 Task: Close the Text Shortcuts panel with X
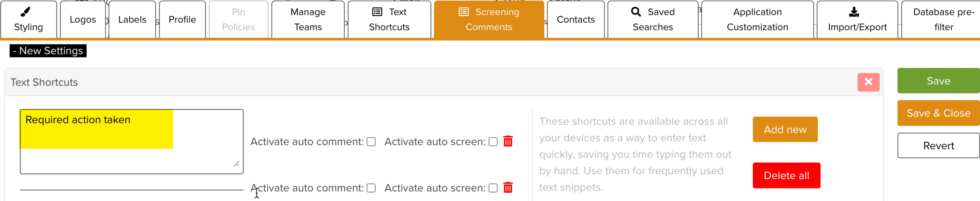point(868,82)
